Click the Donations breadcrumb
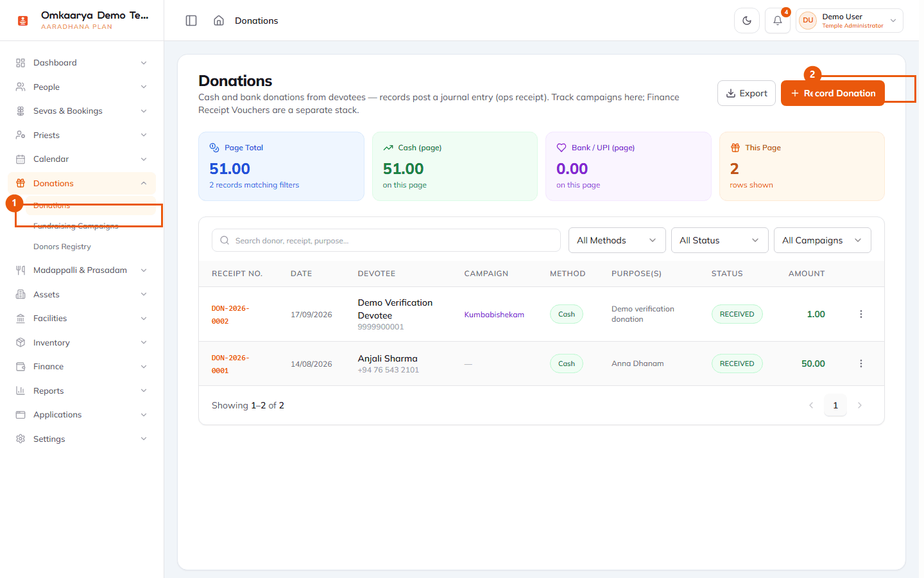This screenshot has width=924, height=578. (x=257, y=21)
